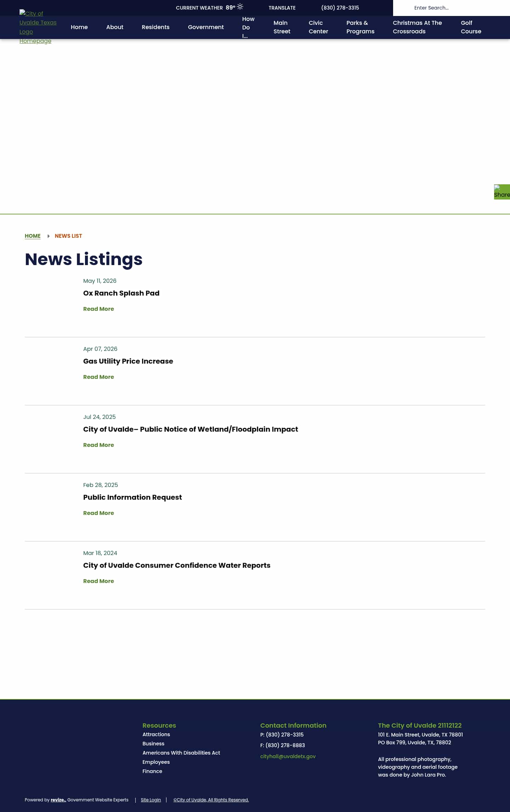510x812 pixels.
Task: Focus the Enter Search field
Action: click(452, 8)
